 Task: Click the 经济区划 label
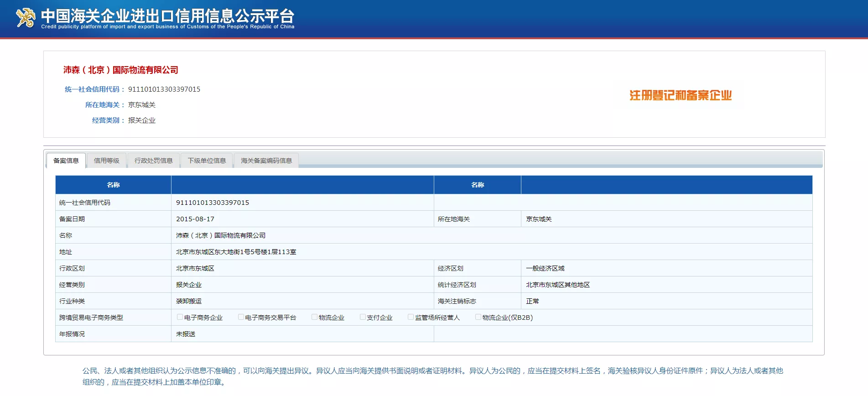tap(451, 268)
